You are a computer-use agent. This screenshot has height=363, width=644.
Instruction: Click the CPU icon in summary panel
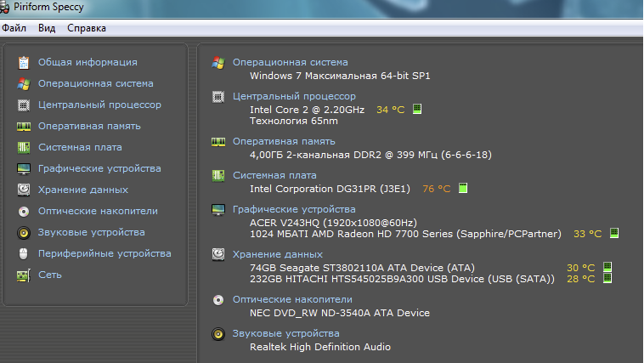[x=218, y=97]
